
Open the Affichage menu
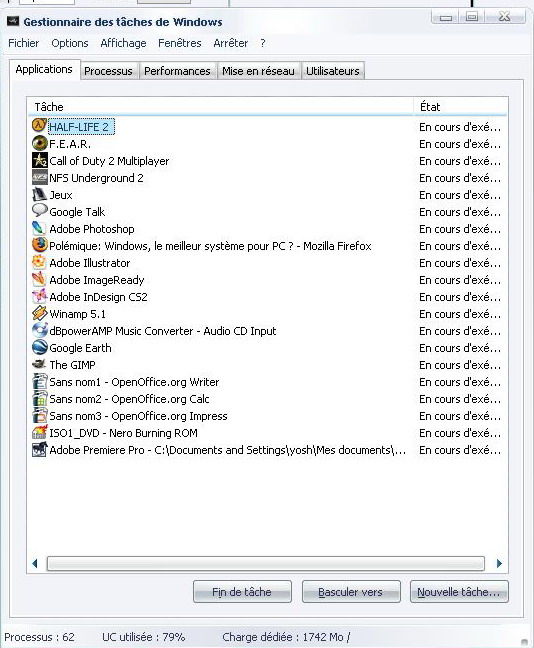click(123, 43)
